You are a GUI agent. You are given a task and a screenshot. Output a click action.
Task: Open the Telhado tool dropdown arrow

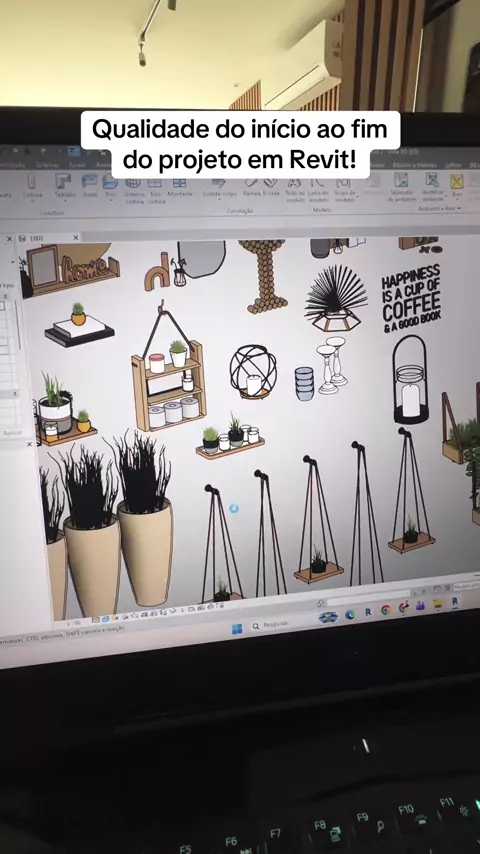pyautogui.click(x=65, y=199)
